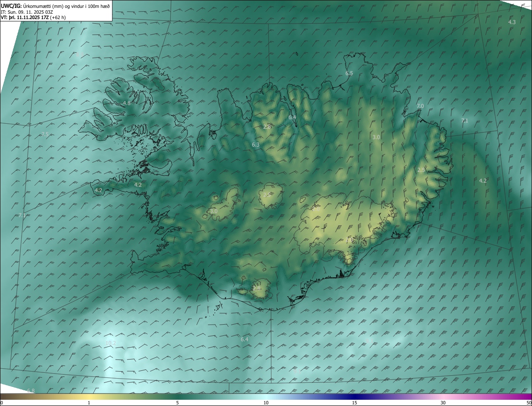Click the 2.5 value near the Eastfjords
Image resolution: width=532 pixels, height=406 pixels.
pos(421,170)
